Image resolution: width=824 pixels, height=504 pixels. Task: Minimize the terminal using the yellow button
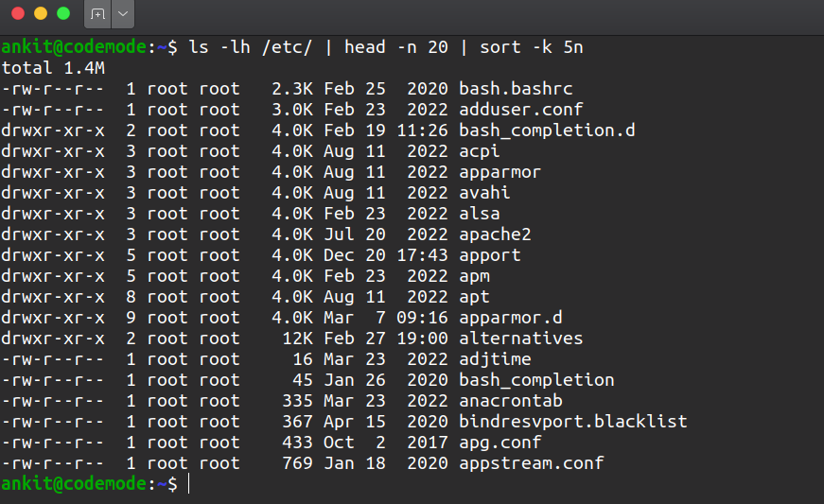pyautogui.click(x=40, y=14)
